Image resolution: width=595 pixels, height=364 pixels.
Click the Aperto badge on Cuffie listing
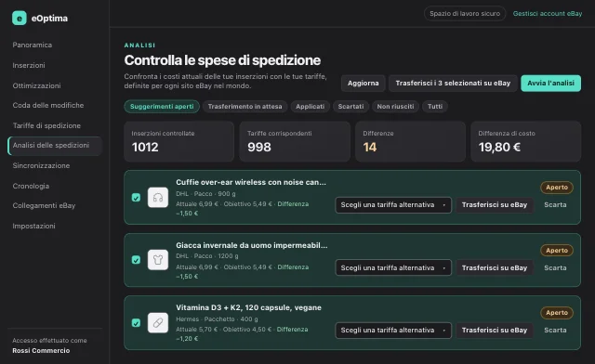[557, 188]
